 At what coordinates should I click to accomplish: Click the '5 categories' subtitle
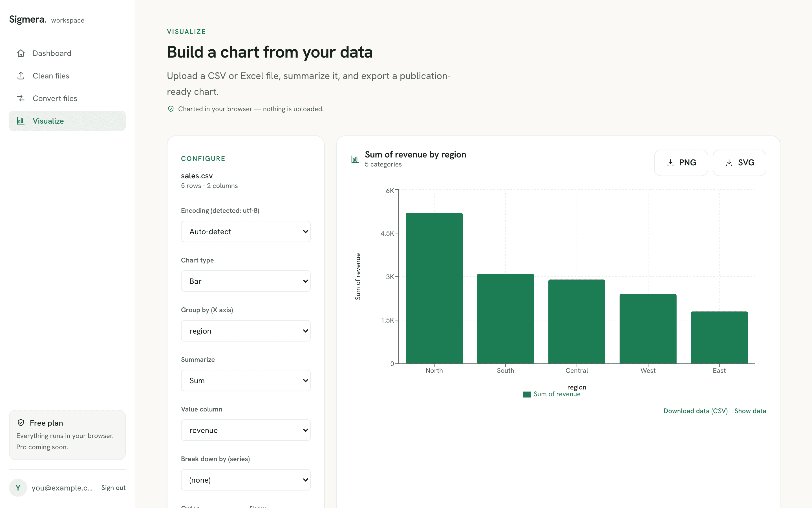click(x=383, y=164)
